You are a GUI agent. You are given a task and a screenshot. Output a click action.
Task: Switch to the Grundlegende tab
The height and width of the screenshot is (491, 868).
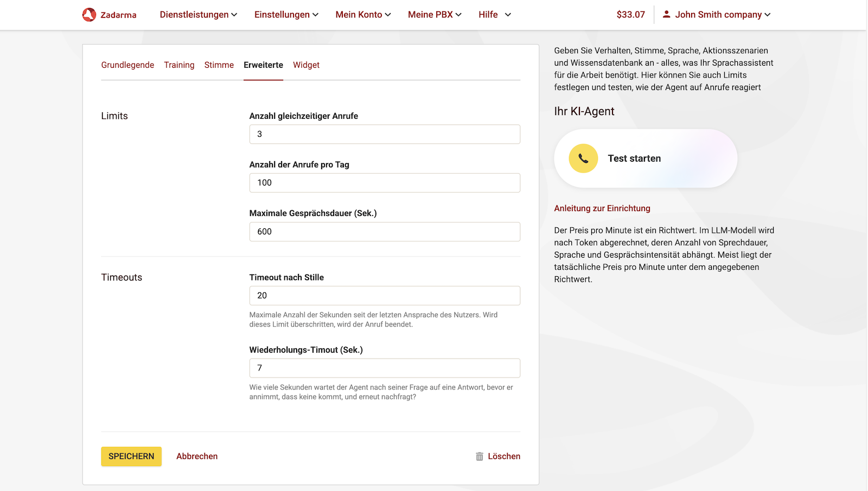[x=127, y=65]
